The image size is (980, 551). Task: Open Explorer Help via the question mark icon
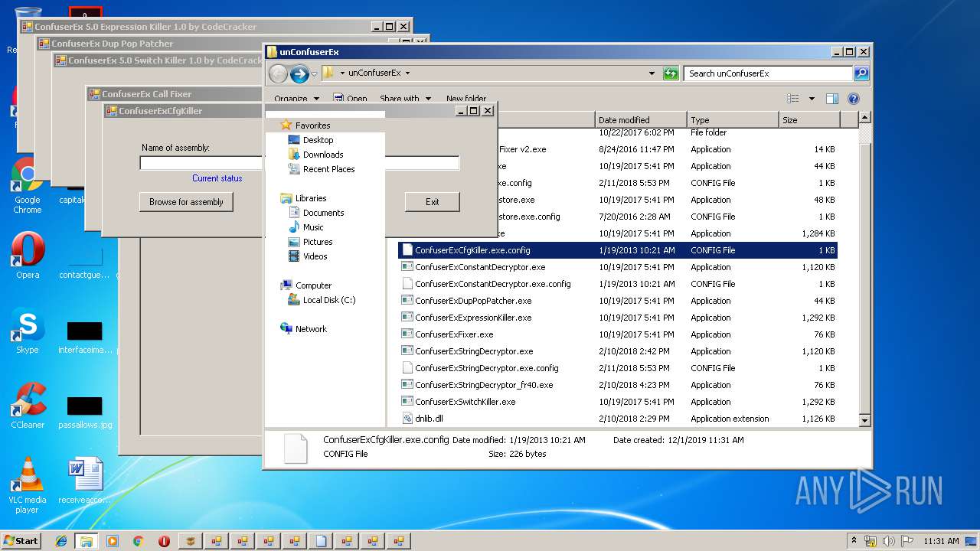[x=854, y=99]
